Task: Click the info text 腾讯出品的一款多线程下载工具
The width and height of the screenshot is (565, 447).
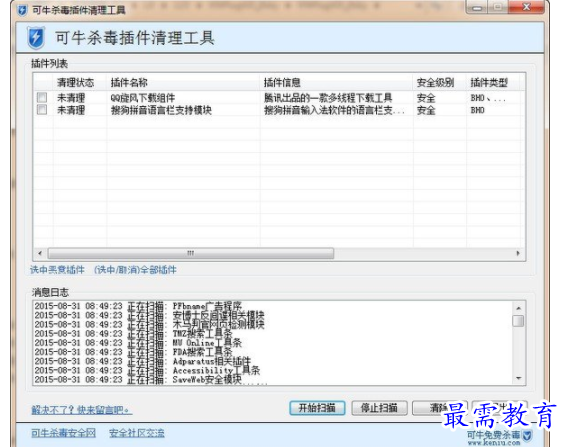Action: (328, 98)
